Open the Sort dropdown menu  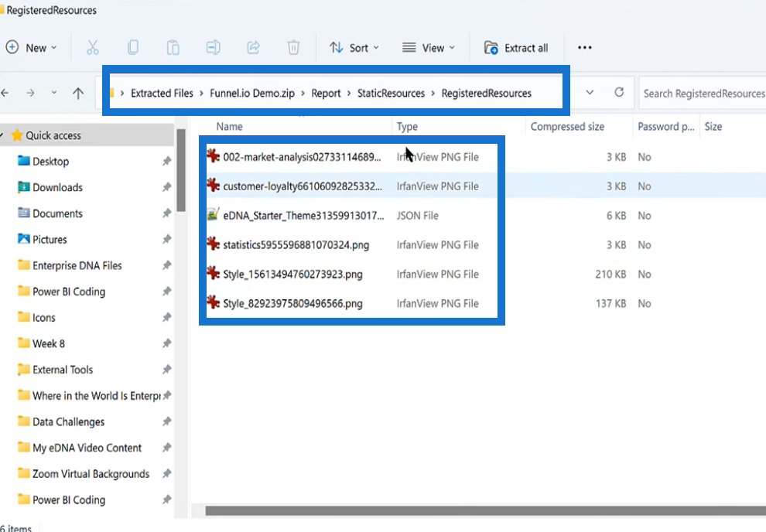point(354,47)
